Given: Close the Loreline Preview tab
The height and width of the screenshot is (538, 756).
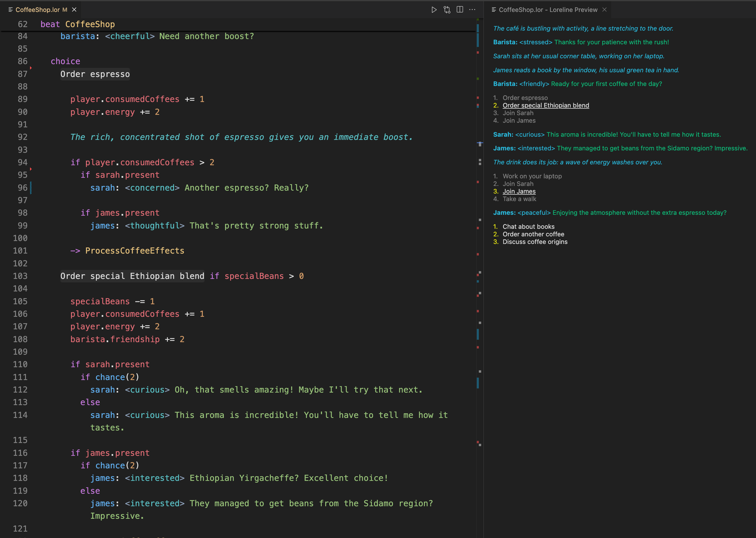Looking at the screenshot, I should point(605,10).
